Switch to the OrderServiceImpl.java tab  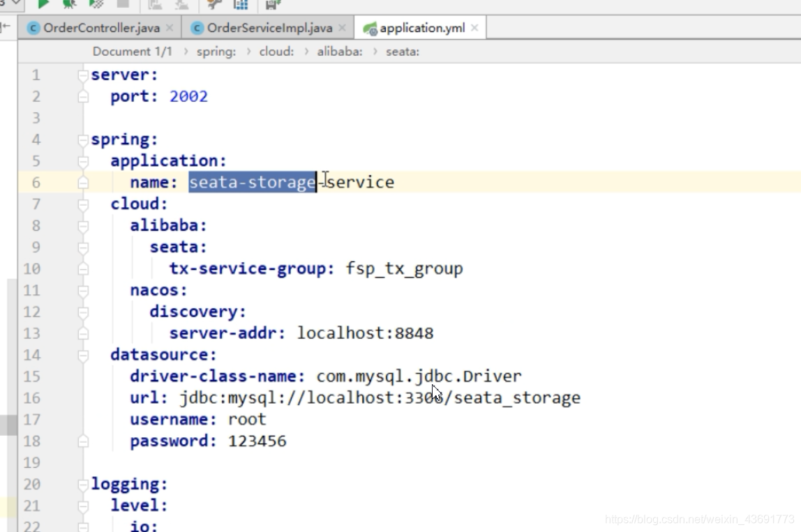(x=268, y=28)
